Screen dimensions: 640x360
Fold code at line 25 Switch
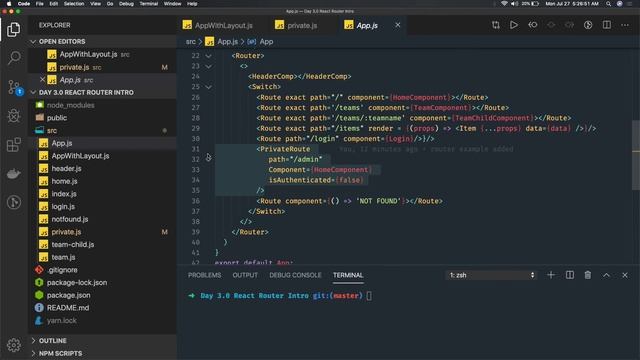click(209, 87)
